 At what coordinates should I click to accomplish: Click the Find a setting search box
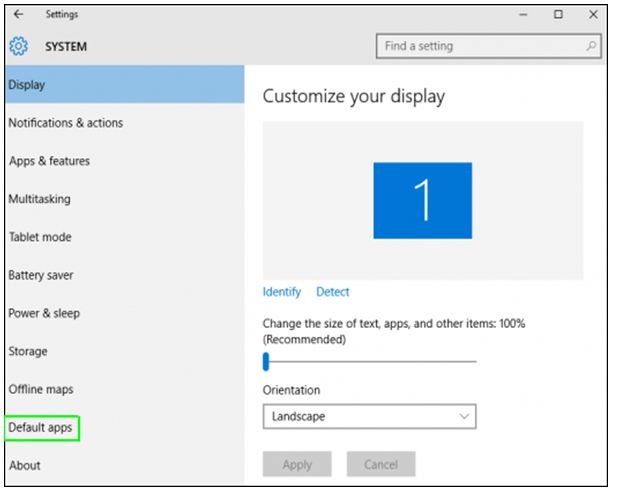pyautogui.click(x=489, y=46)
